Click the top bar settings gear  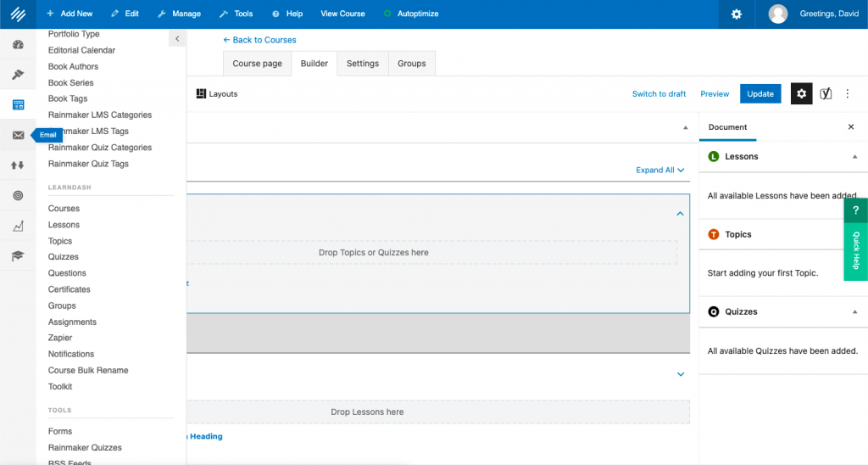pos(737,14)
